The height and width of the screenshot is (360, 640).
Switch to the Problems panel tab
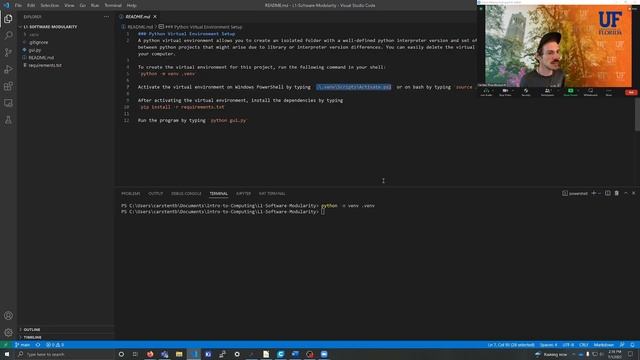131,193
